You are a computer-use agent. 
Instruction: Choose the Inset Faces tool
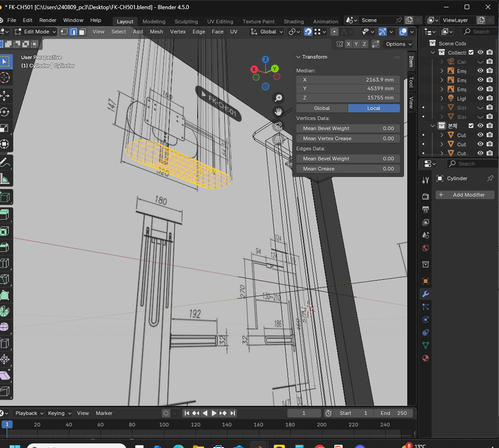tap(5, 231)
